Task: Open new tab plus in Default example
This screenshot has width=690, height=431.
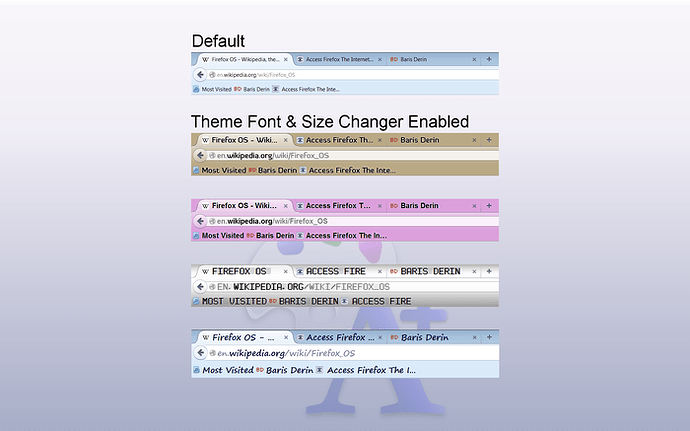Action: pos(489,59)
